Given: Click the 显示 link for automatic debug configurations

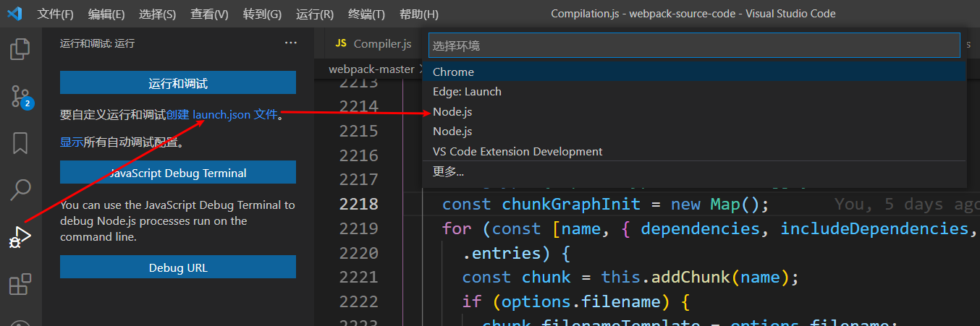Looking at the screenshot, I should [72, 142].
